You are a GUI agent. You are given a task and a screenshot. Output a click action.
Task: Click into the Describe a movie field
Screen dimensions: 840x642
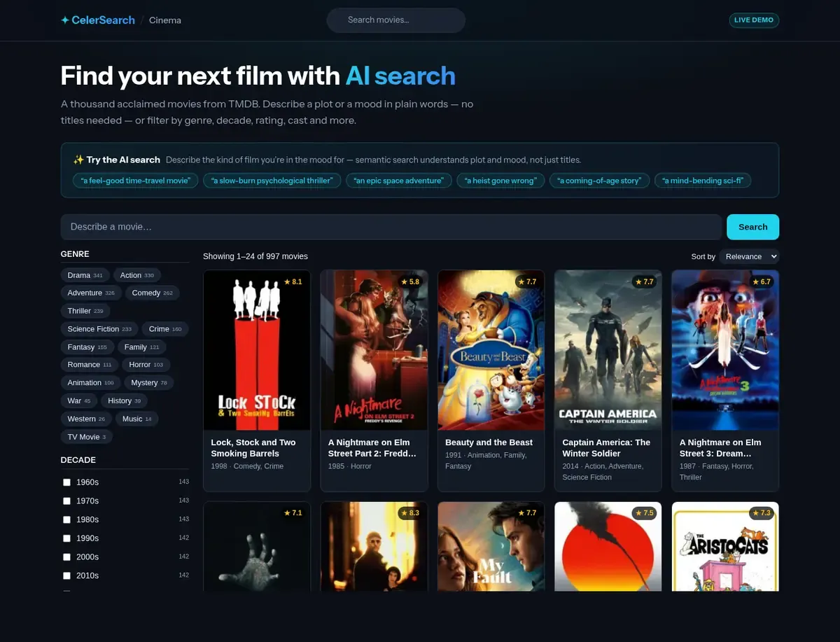pos(391,227)
